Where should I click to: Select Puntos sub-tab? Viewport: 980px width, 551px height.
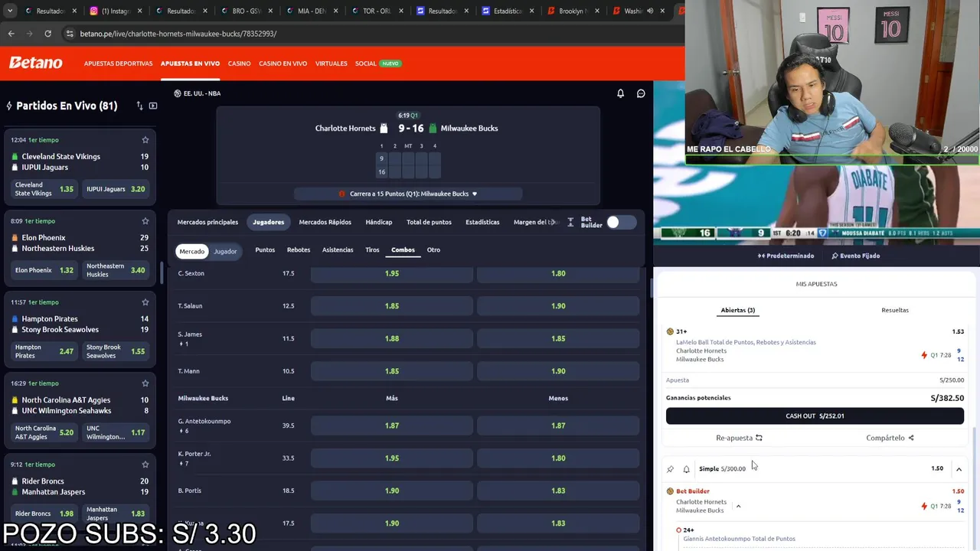[x=265, y=249]
